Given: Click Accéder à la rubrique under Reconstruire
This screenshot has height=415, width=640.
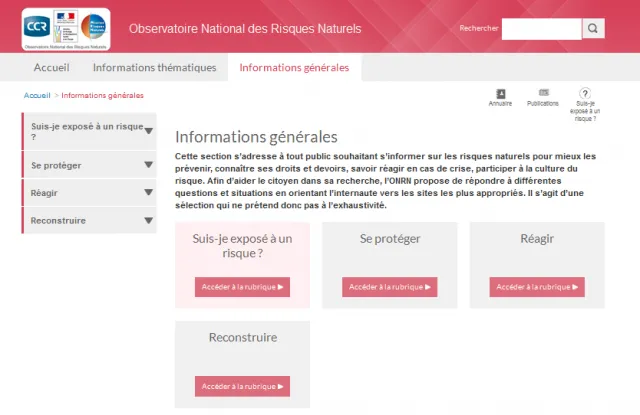Looking at the screenshot, I should point(242,386).
